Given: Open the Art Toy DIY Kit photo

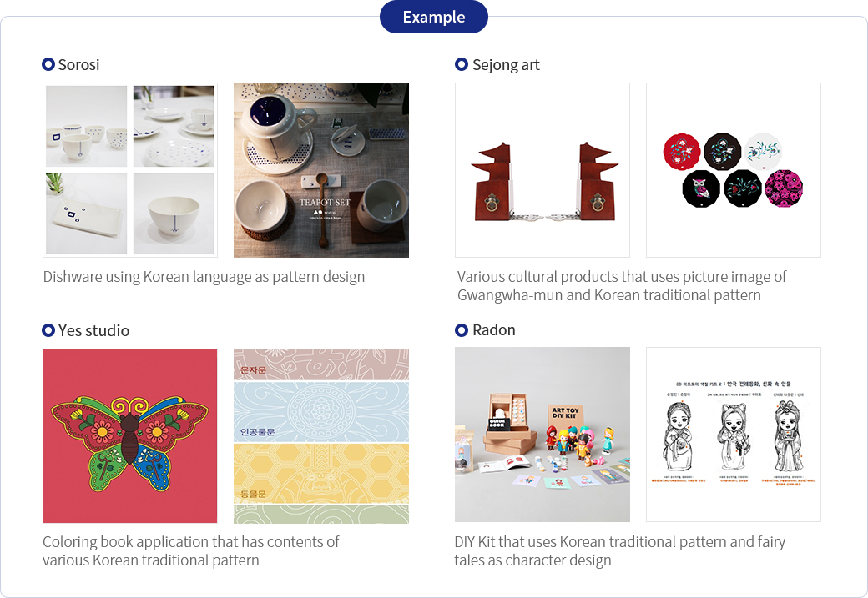Looking at the screenshot, I should click(542, 435).
